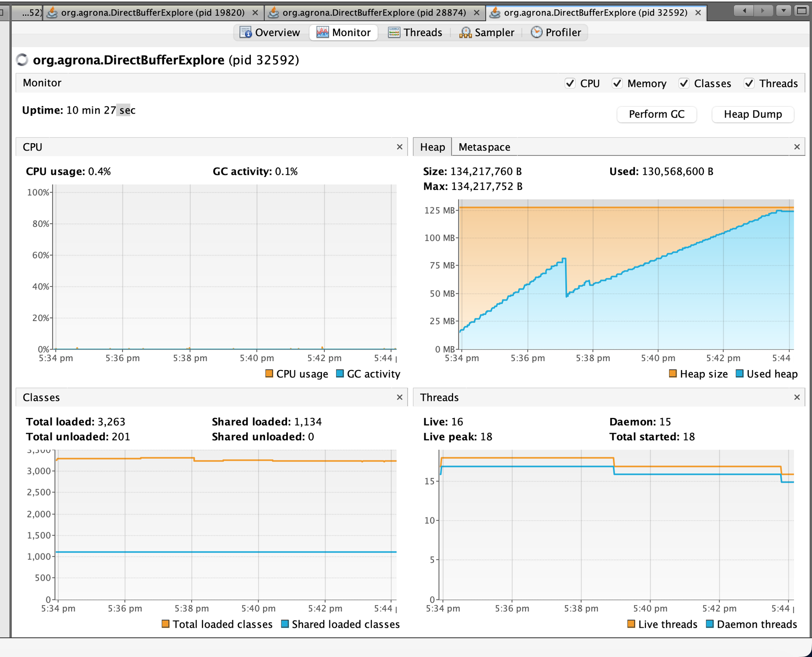Image resolution: width=812 pixels, height=657 pixels.
Task: Select the pid 32592 document tab
Action: click(596, 13)
